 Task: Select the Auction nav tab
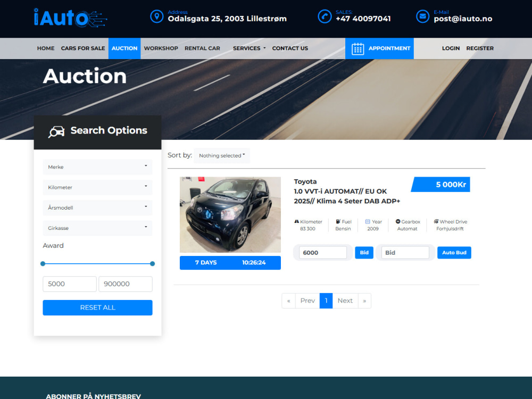pos(124,48)
